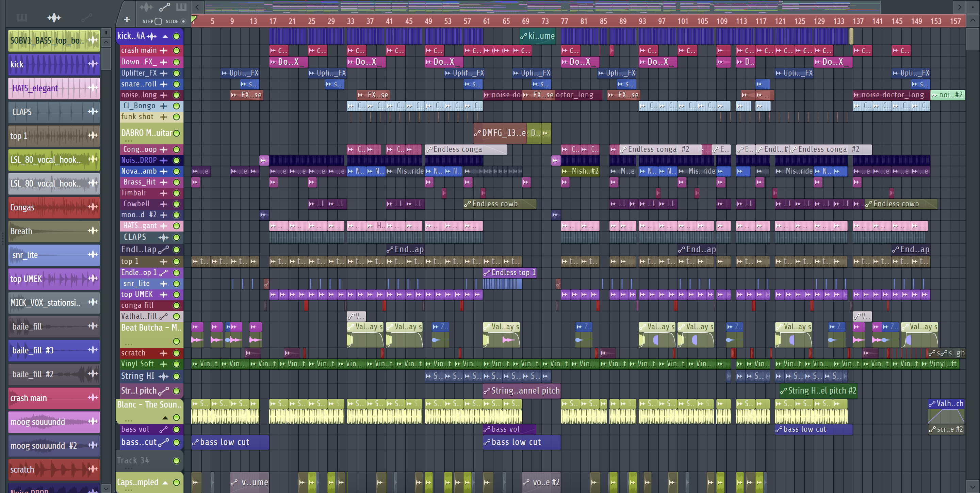Show automation clips in the picker panel
The image size is (980, 493).
pos(86,17)
